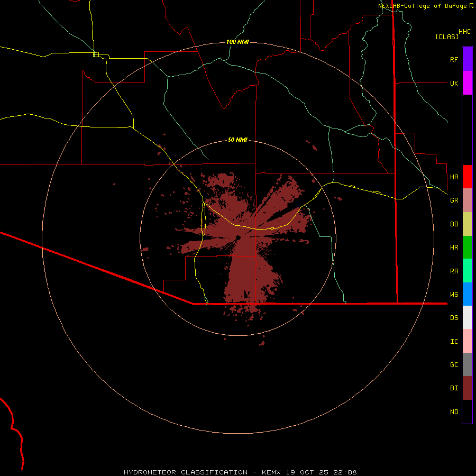Click the radar site center point
Viewport: 476px width, 476px height.
(x=238, y=237)
